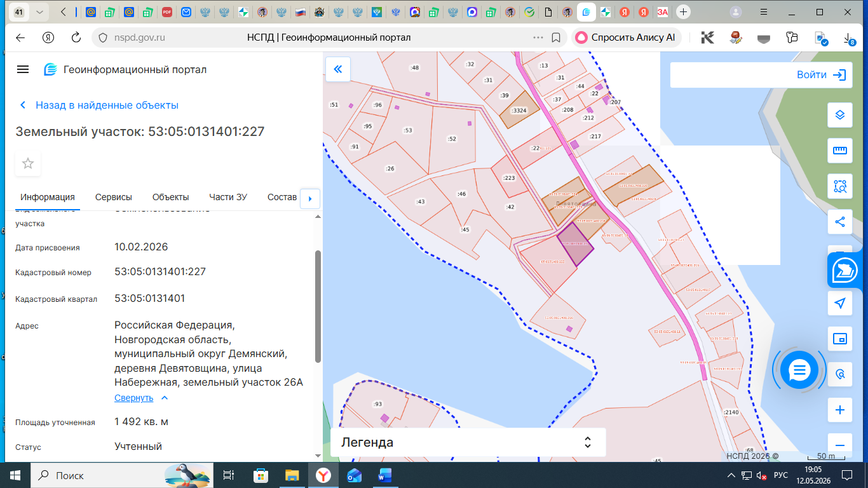The height and width of the screenshot is (488, 868).
Task: Open the Части ЗУ tab
Action: (228, 197)
